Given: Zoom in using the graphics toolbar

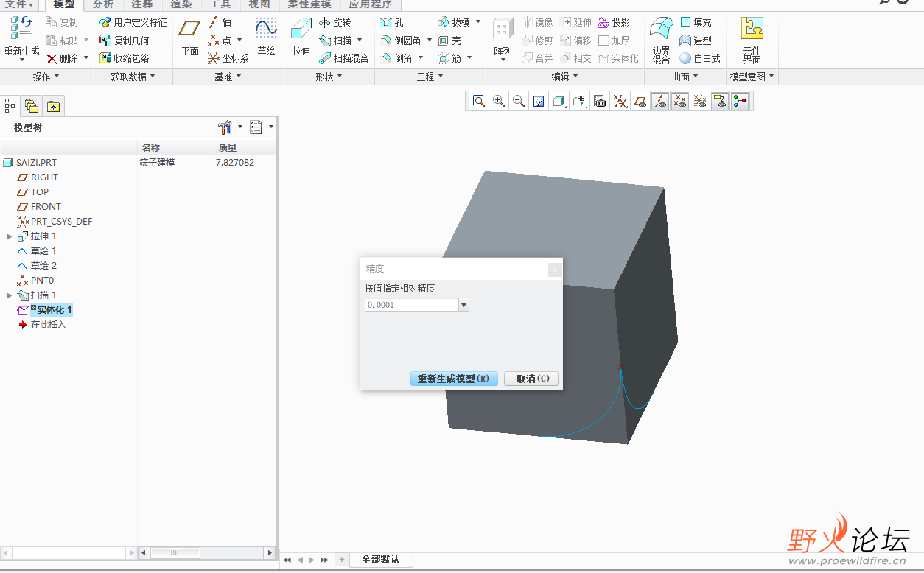Looking at the screenshot, I should click(x=499, y=102).
